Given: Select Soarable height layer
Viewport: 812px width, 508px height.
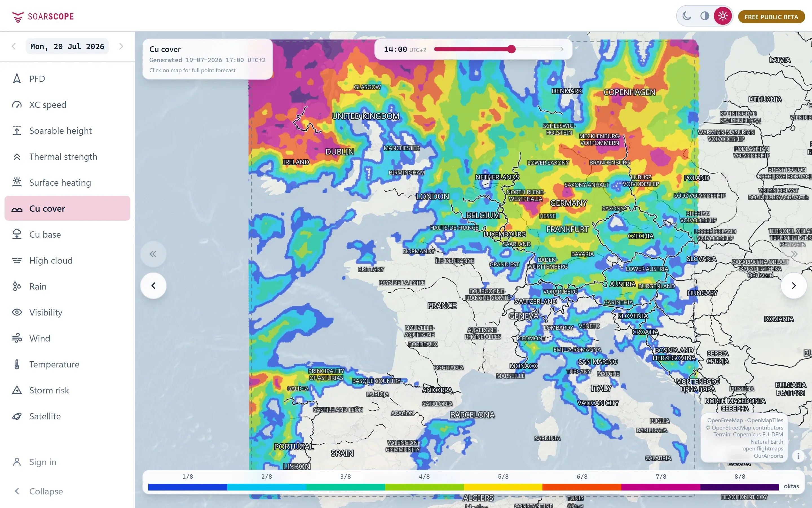Looking at the screenshot, I should click(x=67, y=131).
